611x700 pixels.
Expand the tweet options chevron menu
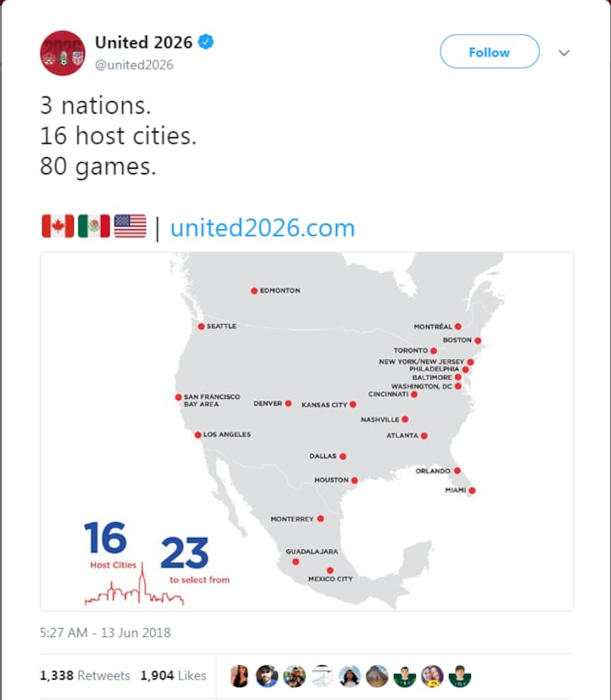click(x=564, y=53)
